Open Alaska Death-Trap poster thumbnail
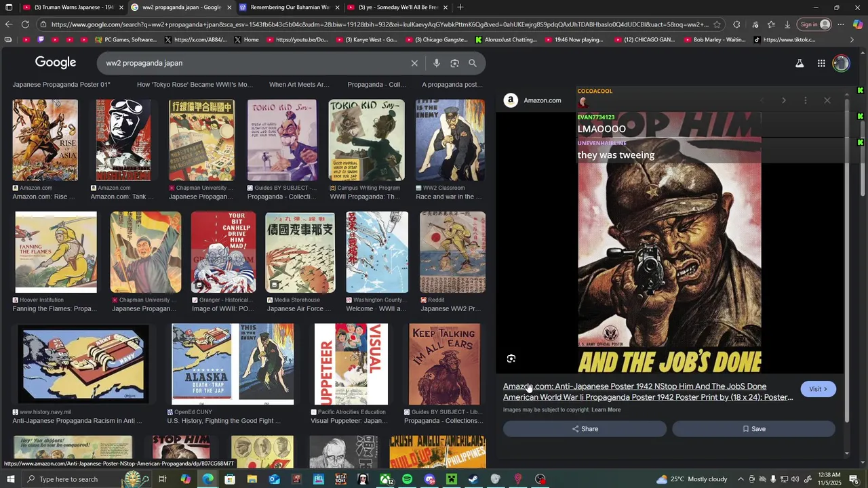 (233, 364)
